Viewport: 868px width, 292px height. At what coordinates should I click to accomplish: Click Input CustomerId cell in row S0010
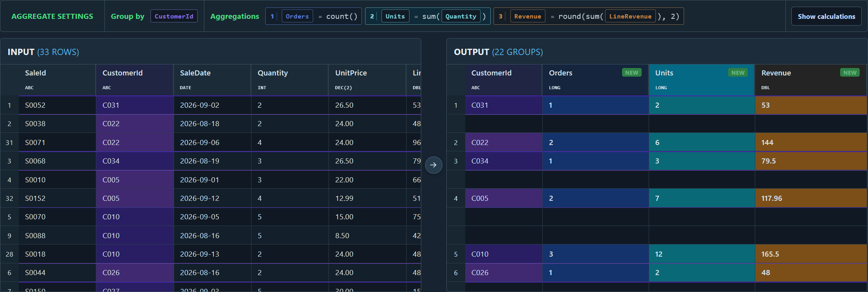coord(135,180)
